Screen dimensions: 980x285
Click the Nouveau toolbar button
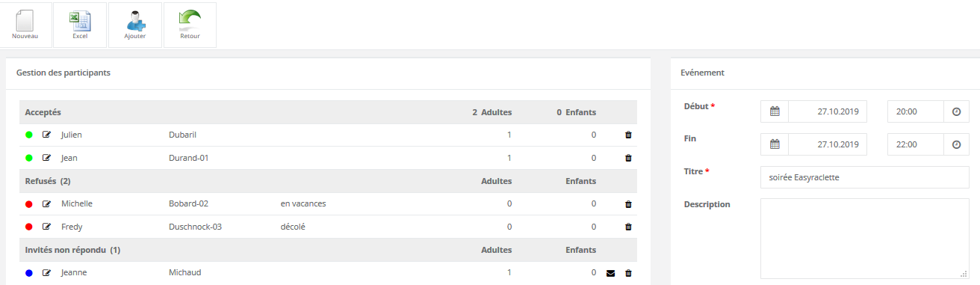(x=25, y=25)
